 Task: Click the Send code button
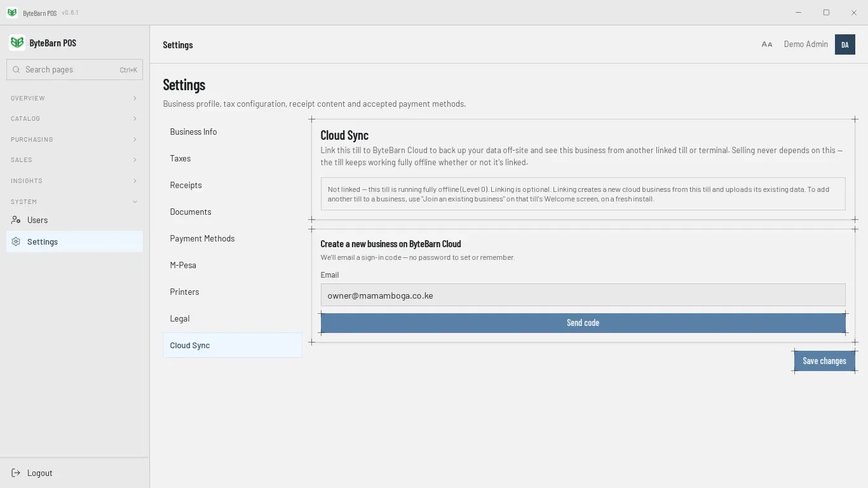pyautogui.click(x=583, y=323)
